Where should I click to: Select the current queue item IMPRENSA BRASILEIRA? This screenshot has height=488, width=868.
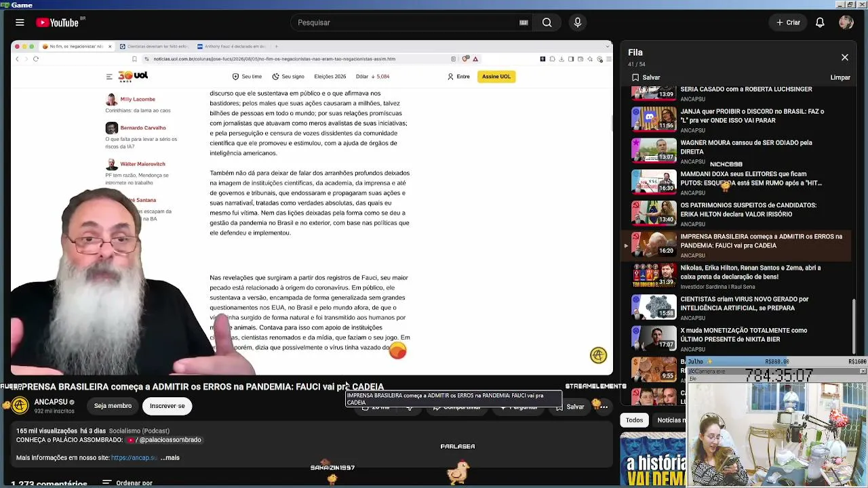coord(738,245)
